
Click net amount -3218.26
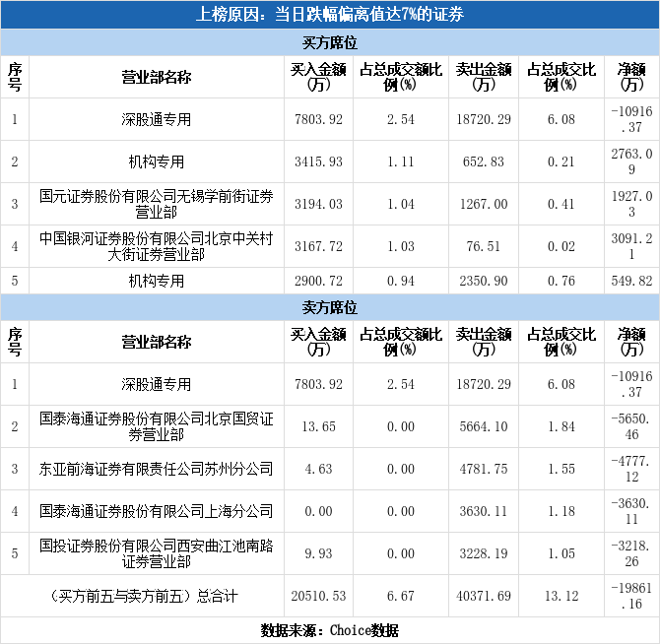[x=631, y=553]
